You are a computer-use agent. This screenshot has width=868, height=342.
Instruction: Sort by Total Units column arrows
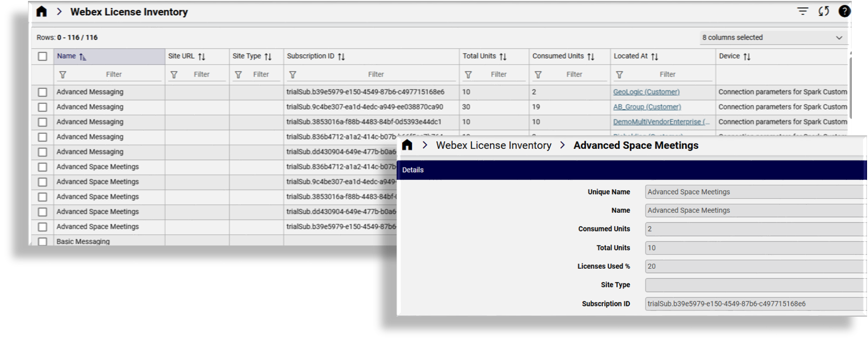(x=503, y=56)
